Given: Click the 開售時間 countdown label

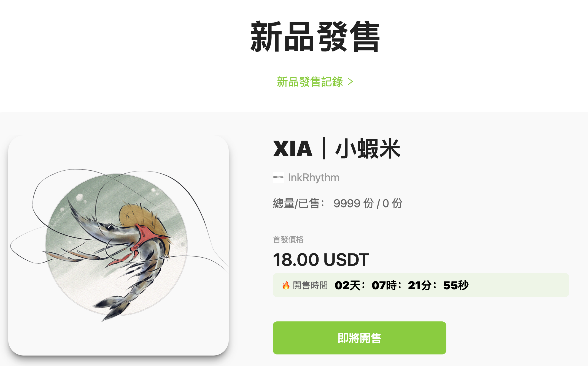Looking at the screenshot, I should 310,285.
